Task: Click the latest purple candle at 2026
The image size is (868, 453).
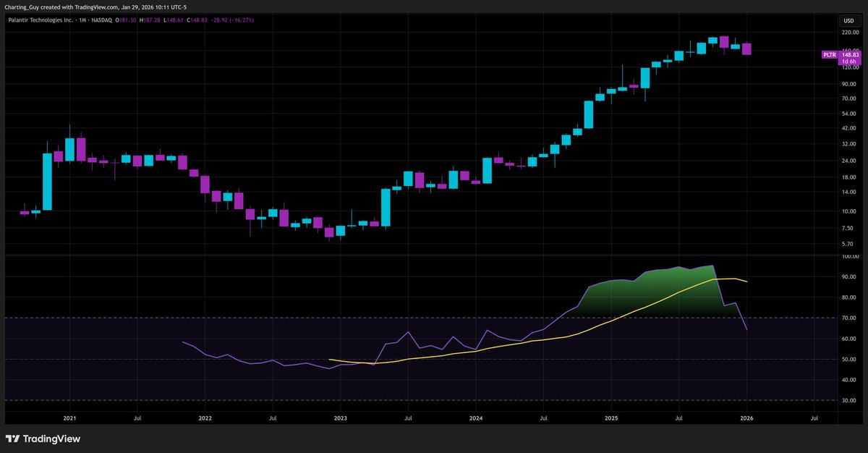Action: (746, 48)
